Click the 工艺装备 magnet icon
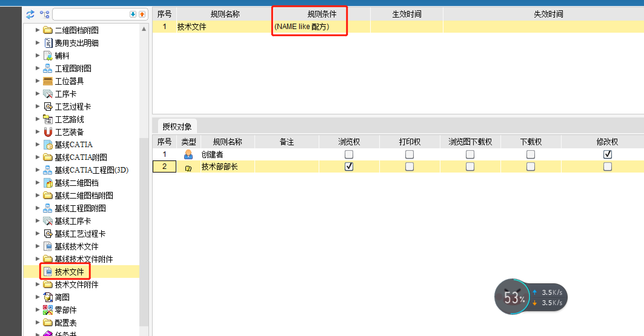Image resolution: width=644 pixels, height=336 pixels. pos(48,132)
